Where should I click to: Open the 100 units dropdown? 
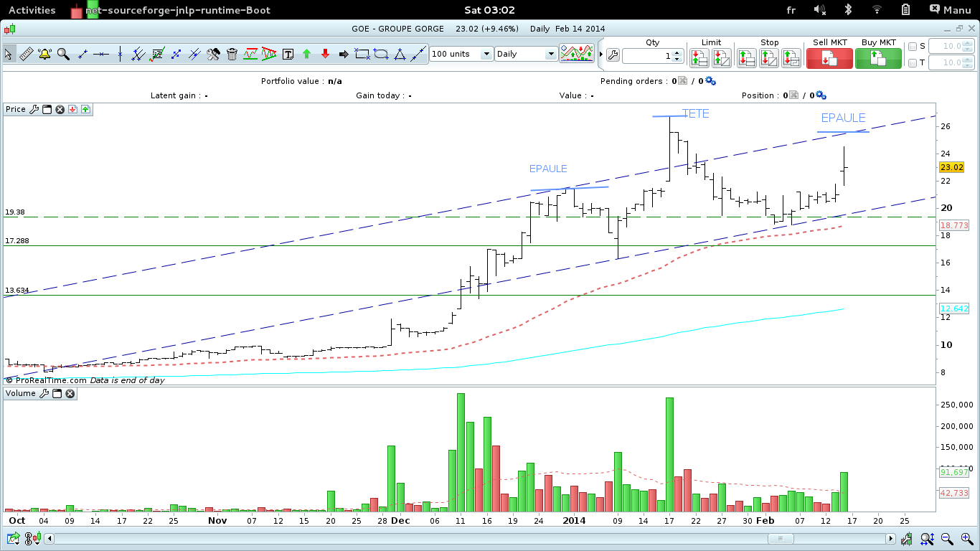pos(461,54)
